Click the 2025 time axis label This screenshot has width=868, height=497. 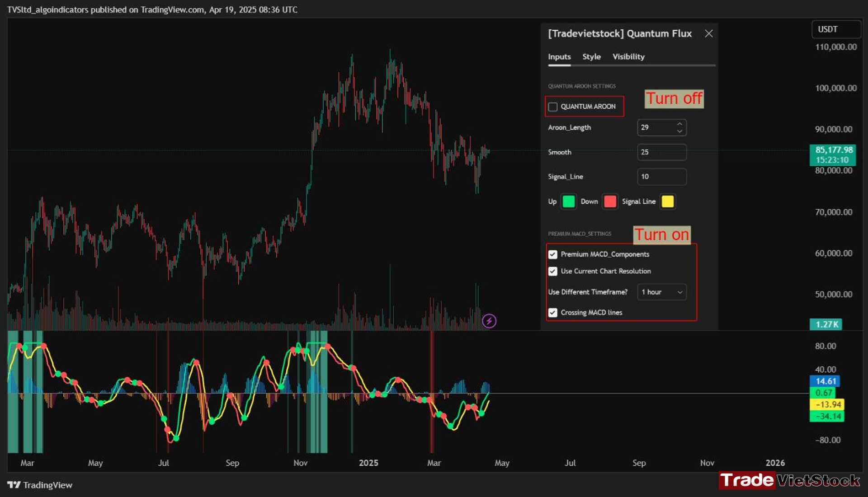[368, 463]
